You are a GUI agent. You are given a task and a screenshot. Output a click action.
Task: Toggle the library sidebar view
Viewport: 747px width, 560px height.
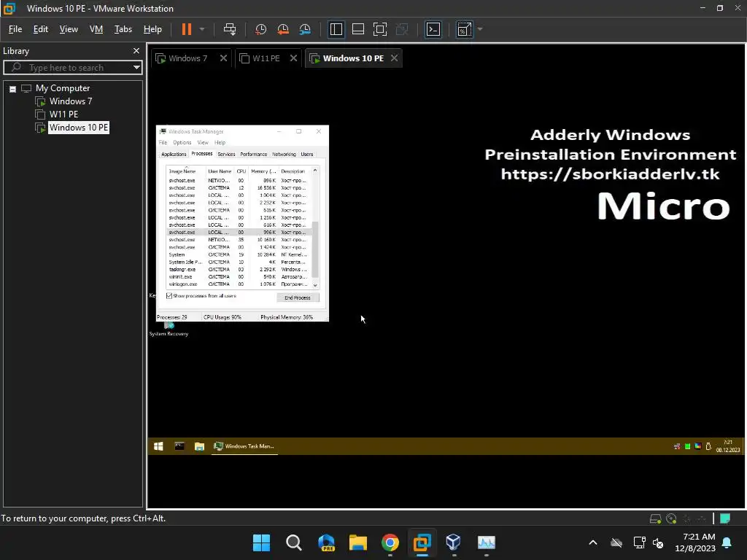(x=336, y=29)
